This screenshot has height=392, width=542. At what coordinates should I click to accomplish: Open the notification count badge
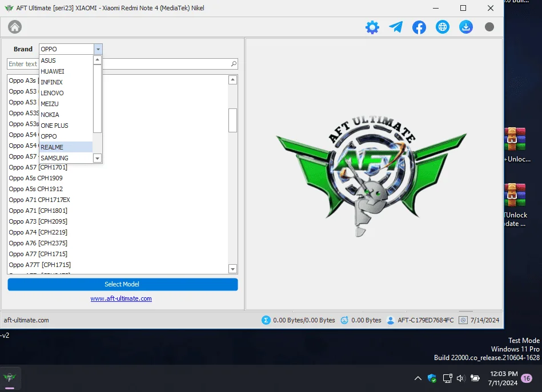527,378
